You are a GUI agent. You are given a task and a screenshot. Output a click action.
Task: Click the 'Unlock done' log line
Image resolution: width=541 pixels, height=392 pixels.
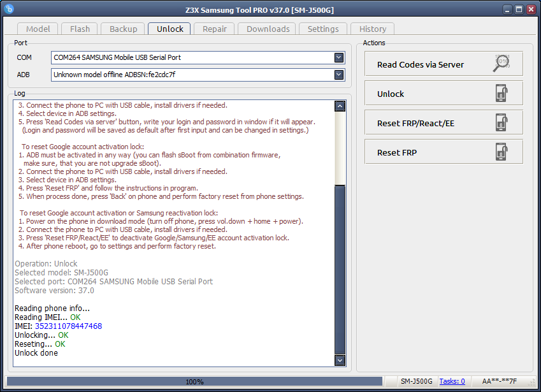point(36,353)
